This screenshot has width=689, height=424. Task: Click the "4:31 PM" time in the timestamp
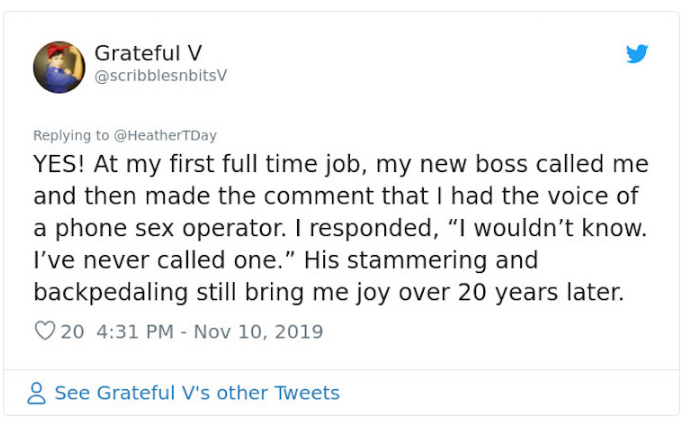click(x=138, y=331)
